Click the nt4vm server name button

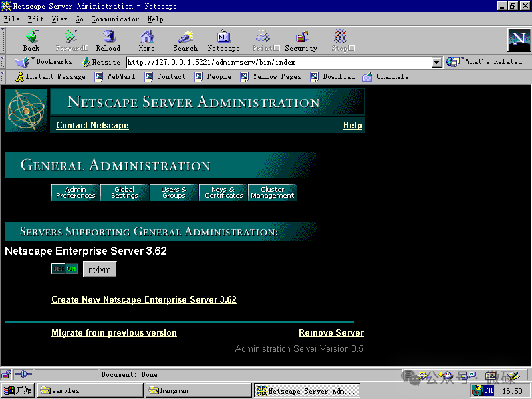(99, 269)
